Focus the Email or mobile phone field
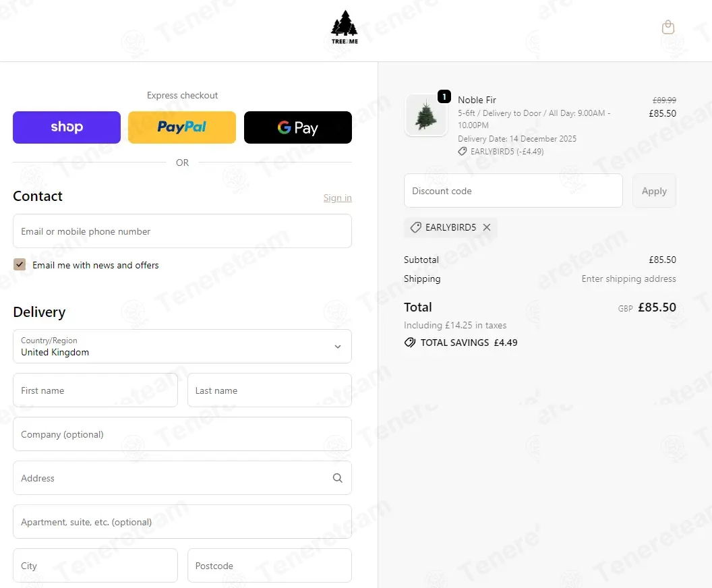 (182, 231)
